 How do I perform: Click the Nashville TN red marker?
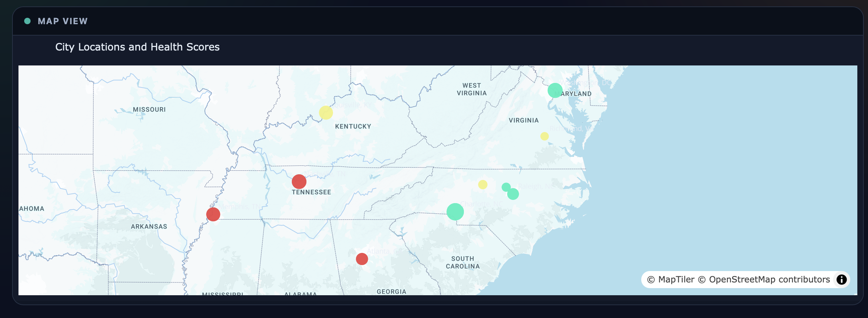click(299, 182)
